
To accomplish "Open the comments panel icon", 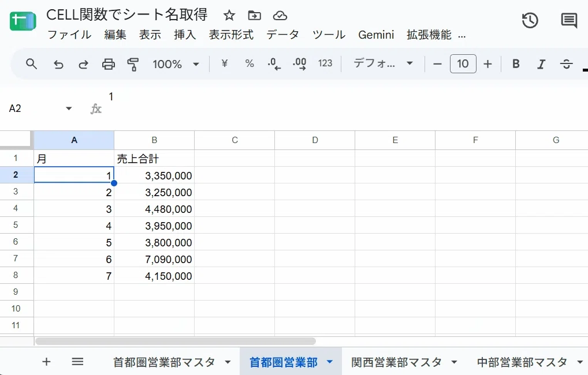I will coord(569,20).
